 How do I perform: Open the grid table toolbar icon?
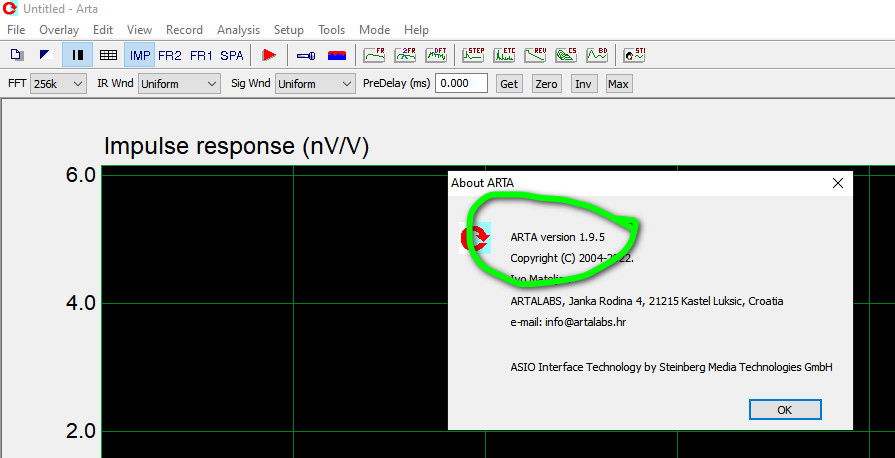pyautogui.click(x=108, y=55)
